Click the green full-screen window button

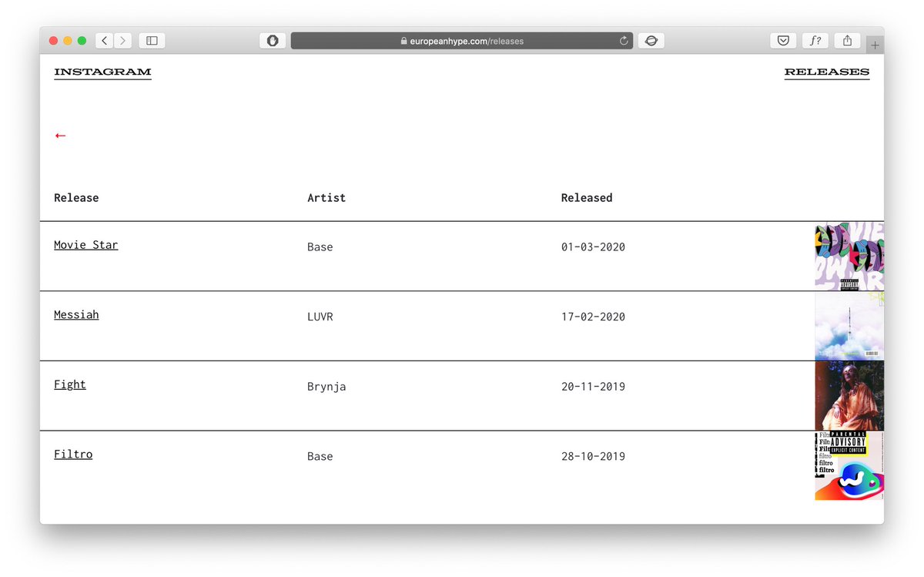pos(82,41)
